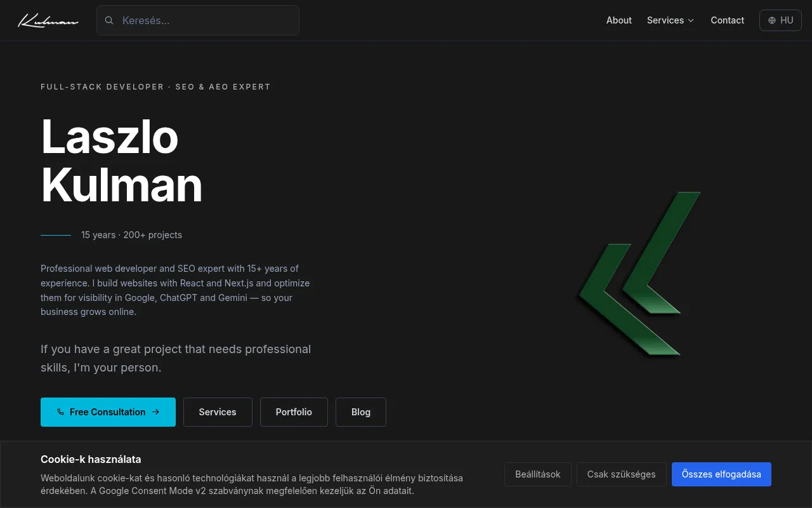
Task: Book a Free Consultation
Action: click(108, 412)
